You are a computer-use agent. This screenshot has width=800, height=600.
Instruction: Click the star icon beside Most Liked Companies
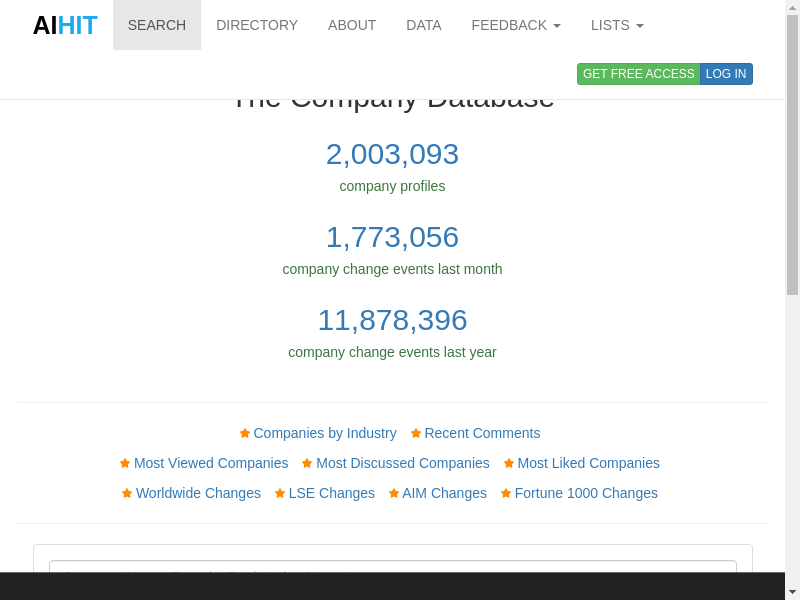[x=509, y=463]
